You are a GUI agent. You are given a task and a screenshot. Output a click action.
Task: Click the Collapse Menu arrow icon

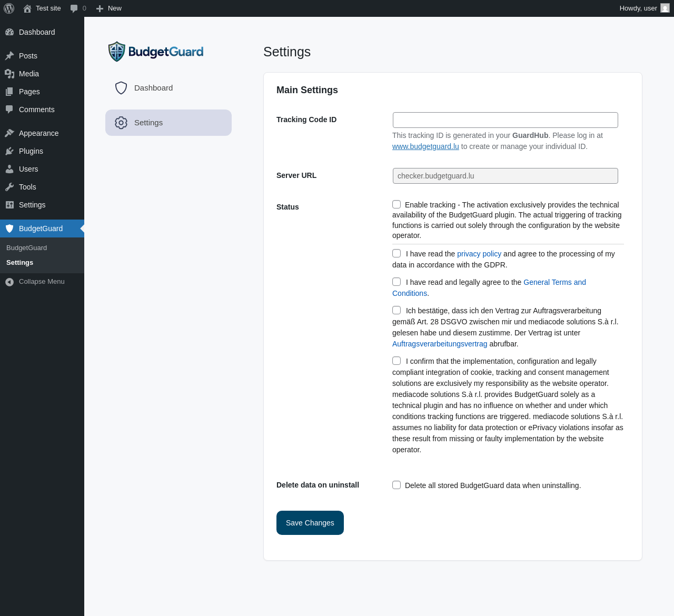point(9,282)
